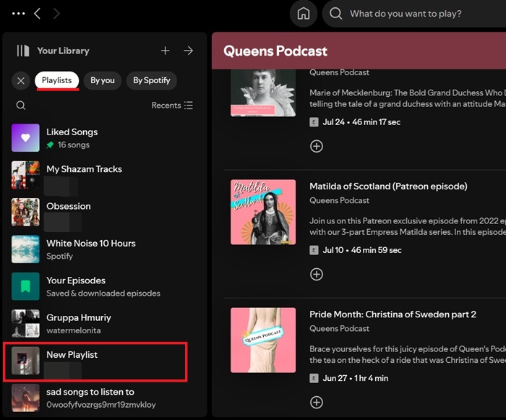Open My Shazam Tracks playlist
This screenshot has width=506, height=420.
[x=103, y=175]
